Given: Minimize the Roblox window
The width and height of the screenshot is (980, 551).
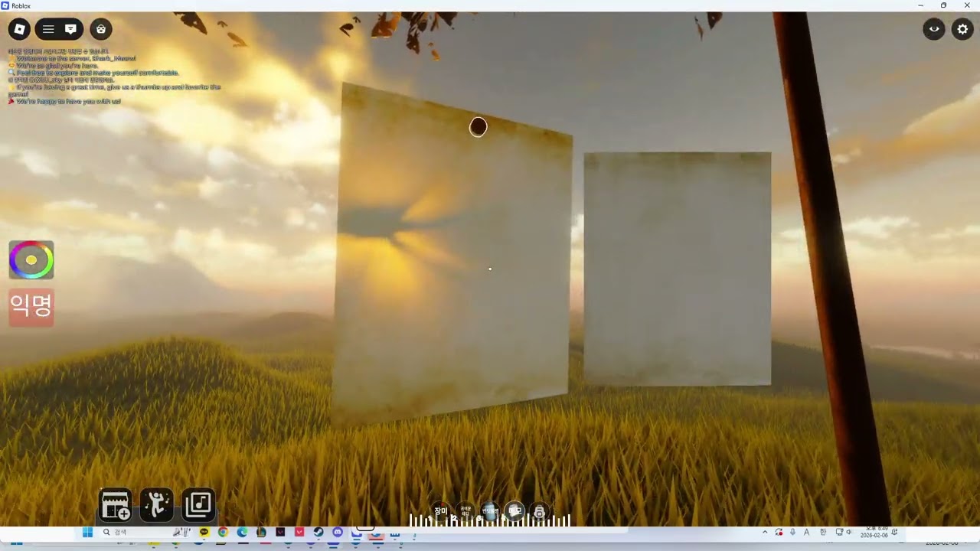Looking at the screenshot, I should [x=921, y=5].
